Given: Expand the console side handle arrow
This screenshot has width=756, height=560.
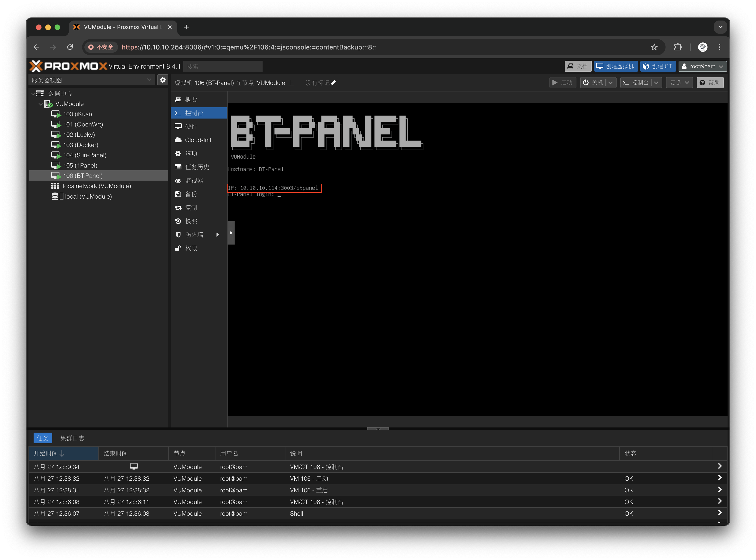Looking at the screenshot, I should point(231,233).
